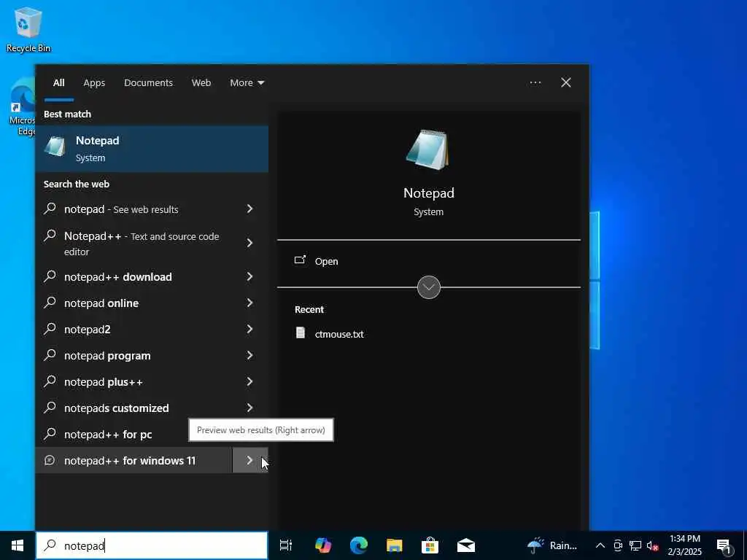Open File Explorer from the taskbar
Screen dimensions: 747x560
(x=395, y=545)
